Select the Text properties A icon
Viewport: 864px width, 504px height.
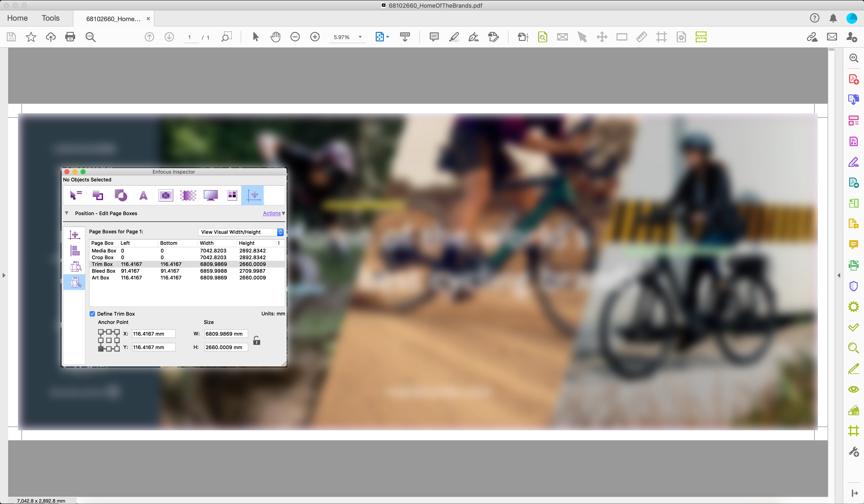(143, 195)
